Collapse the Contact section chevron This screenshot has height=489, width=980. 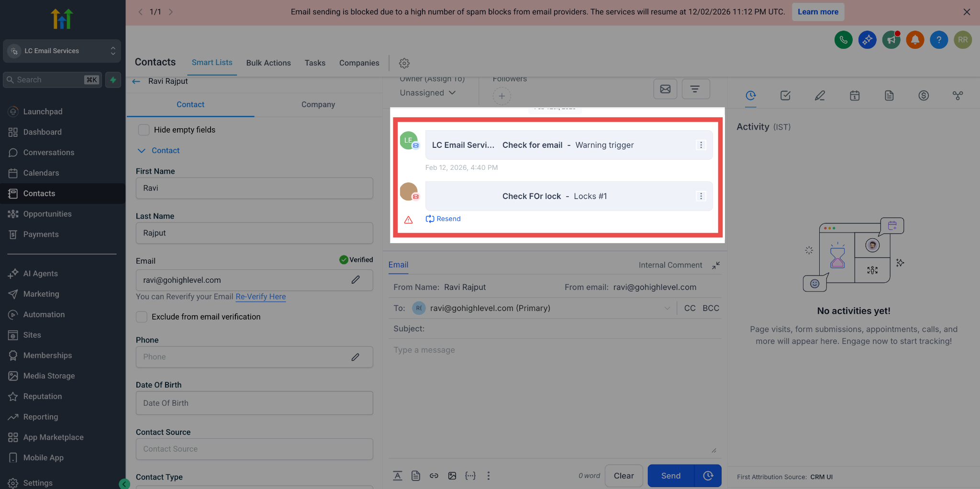coord(141,151)
